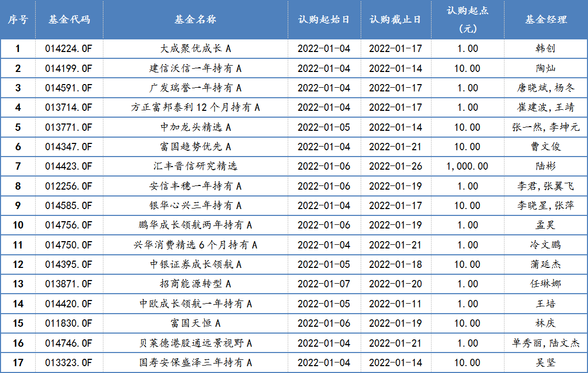Click manager name 王培
The height and width of the screenshot is (373, 588).
pos(545,304)
